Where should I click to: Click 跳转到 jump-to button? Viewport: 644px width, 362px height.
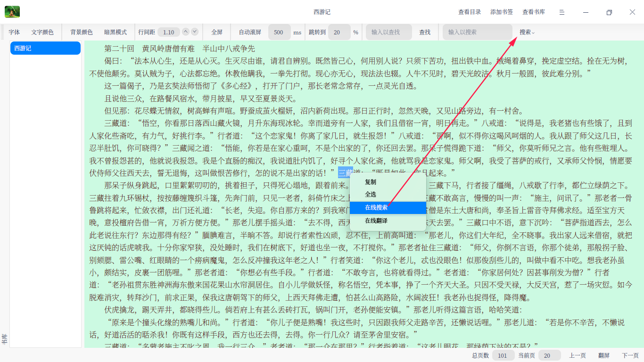pyautogui.click(x=317, y=32)
